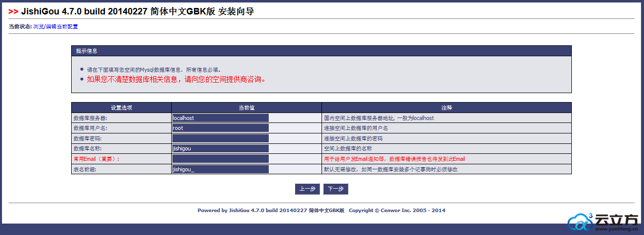Image resolution: width=644 pixels, height=235 pixels.
Task: Click the 当前状态: label
Action: pos(20,26)
